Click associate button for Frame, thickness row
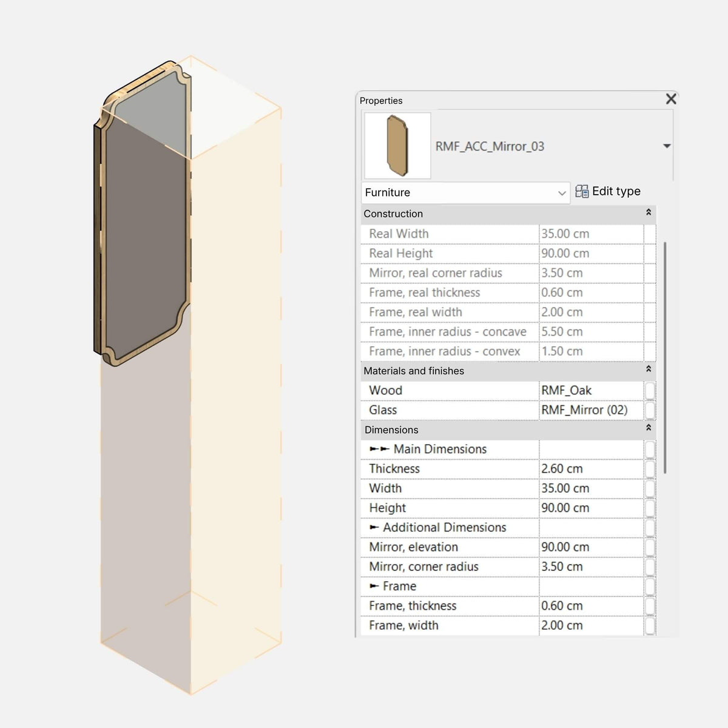Viewport: 728px width, 728px height. (650, 606)
